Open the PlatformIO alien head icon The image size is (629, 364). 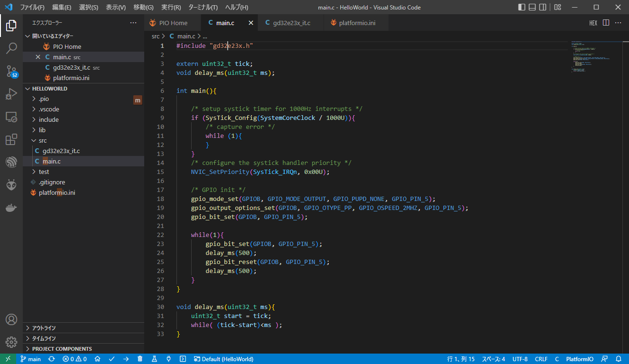[x=11, y=185]
